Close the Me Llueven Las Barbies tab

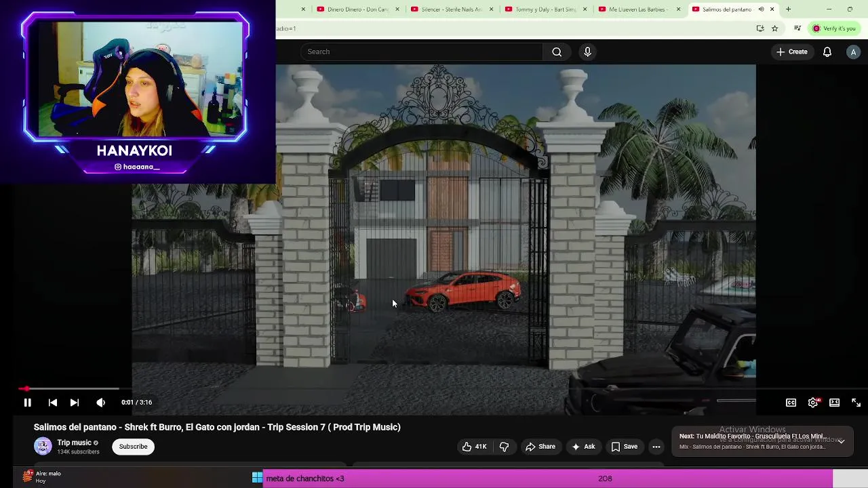pos(678,9)
